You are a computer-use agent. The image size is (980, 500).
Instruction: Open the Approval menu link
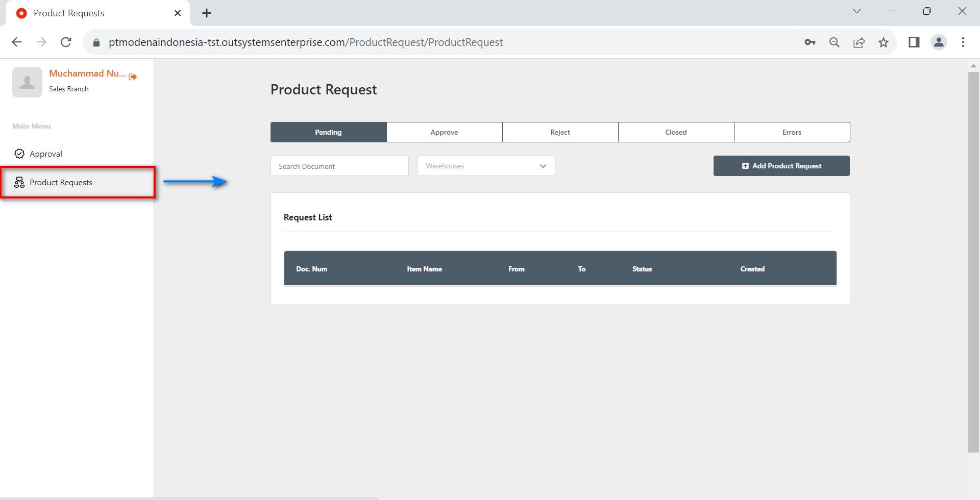(46, 154)
